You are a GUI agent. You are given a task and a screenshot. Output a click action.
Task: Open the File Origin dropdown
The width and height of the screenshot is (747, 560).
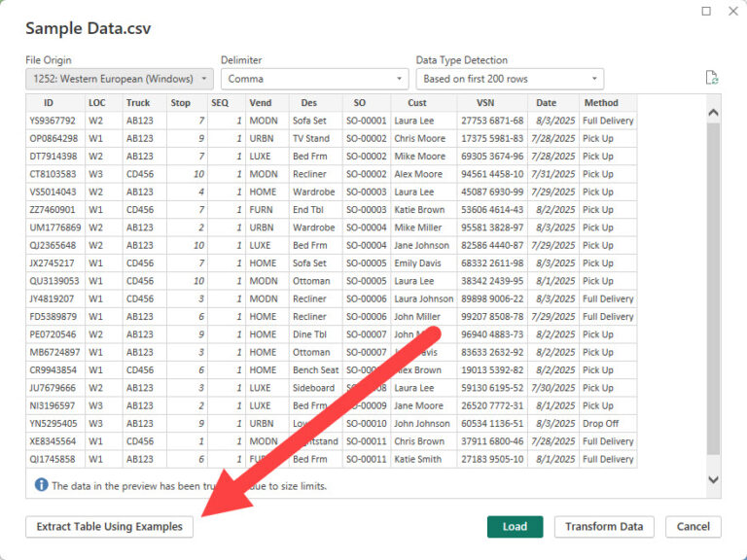pos(120,79)
